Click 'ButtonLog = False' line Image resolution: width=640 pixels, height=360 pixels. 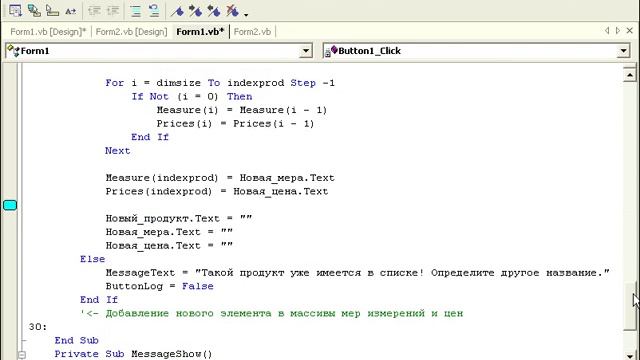point(159,286)
